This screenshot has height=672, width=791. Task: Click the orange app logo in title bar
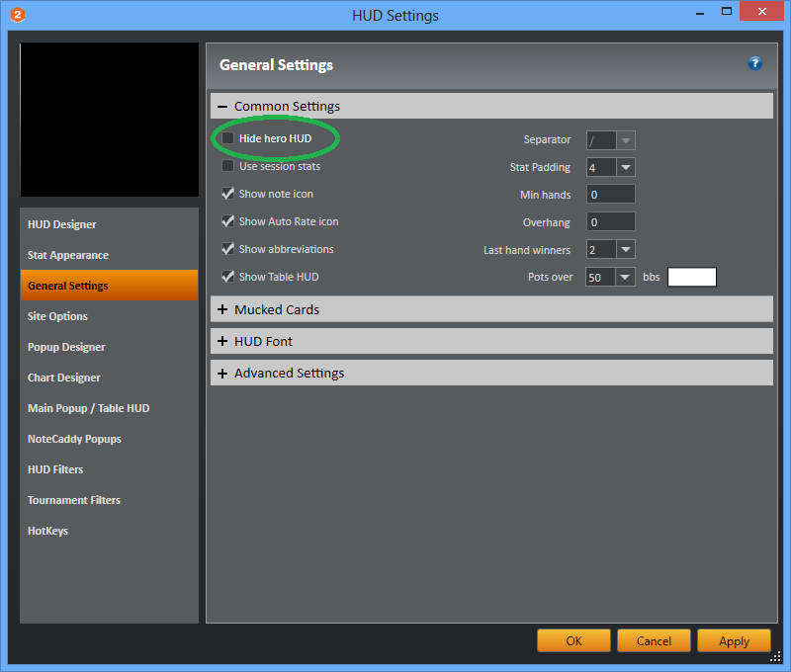click(x=18, y=15)
